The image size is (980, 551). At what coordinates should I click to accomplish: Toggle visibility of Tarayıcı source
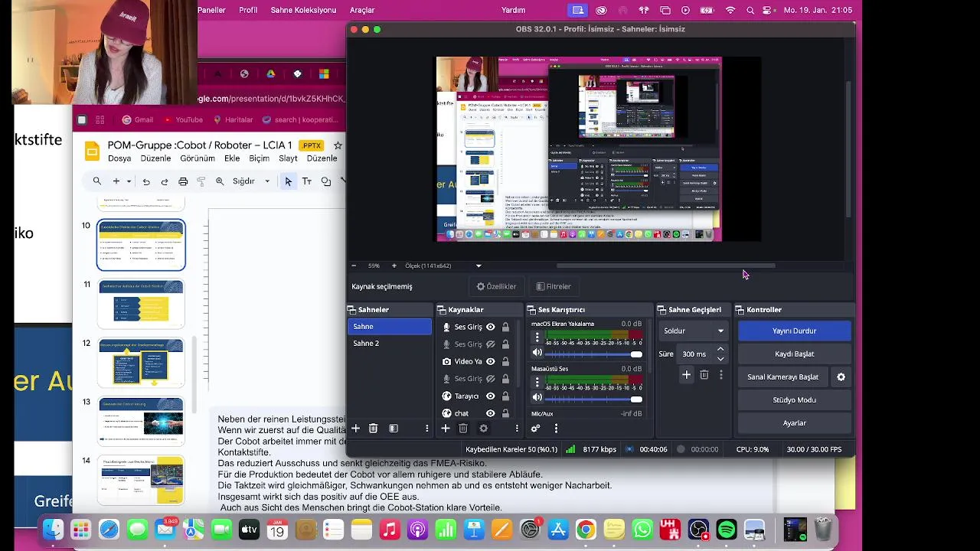click(x=491, y=396)
